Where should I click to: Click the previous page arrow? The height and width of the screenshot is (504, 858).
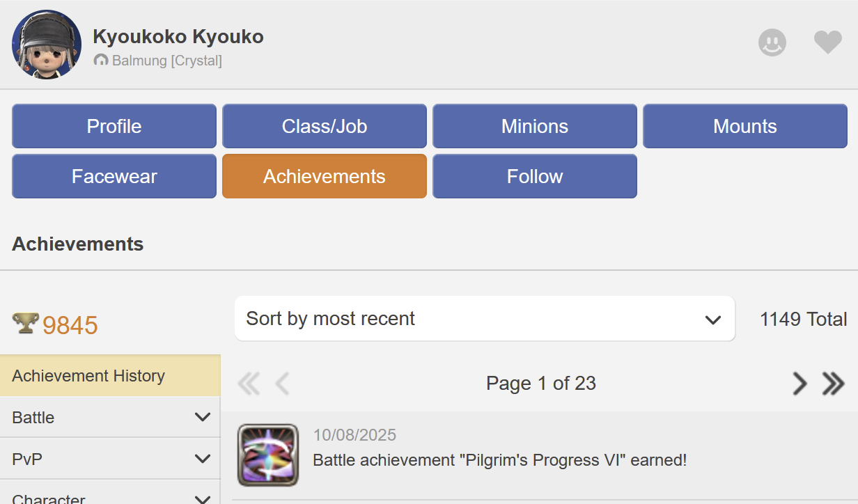point(282,384)
